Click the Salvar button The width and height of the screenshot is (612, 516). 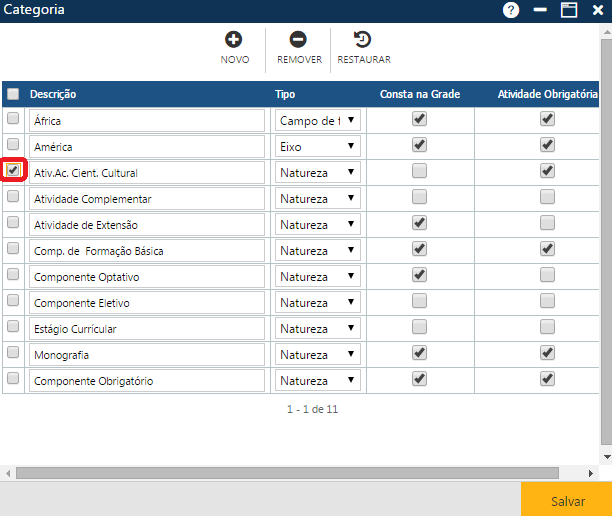pyautogui.click(x=567, y=500)
